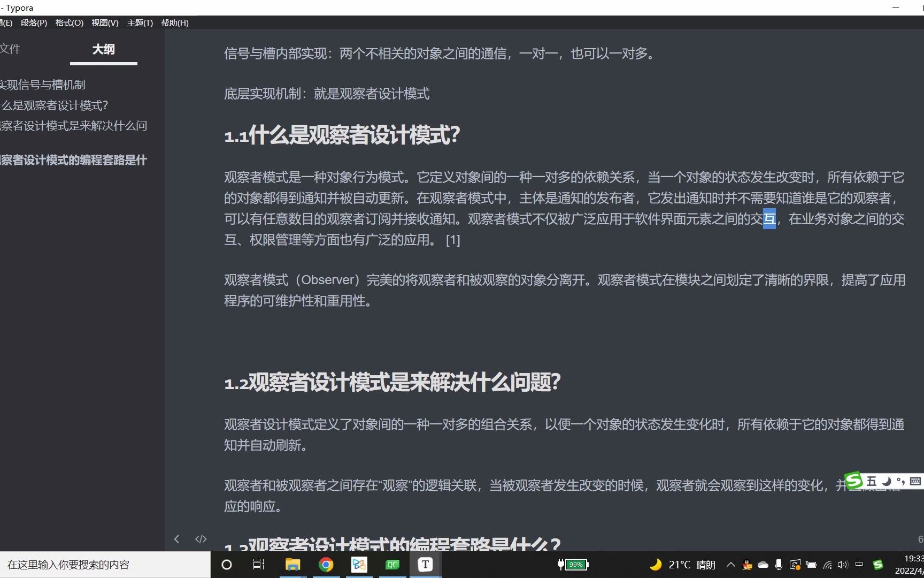
Task: Click the green Sogou tray icon
Action: coord(877,565)
